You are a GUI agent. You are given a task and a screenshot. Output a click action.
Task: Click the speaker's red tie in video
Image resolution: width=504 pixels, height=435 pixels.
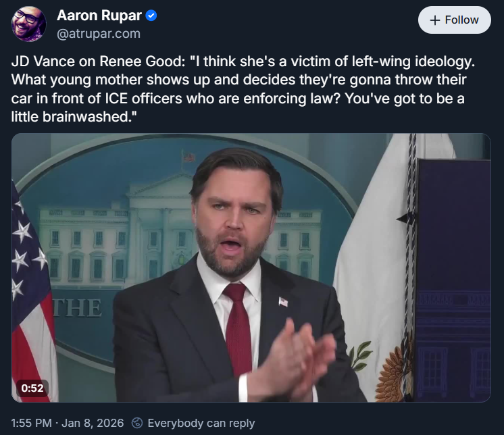coord(238,331)
